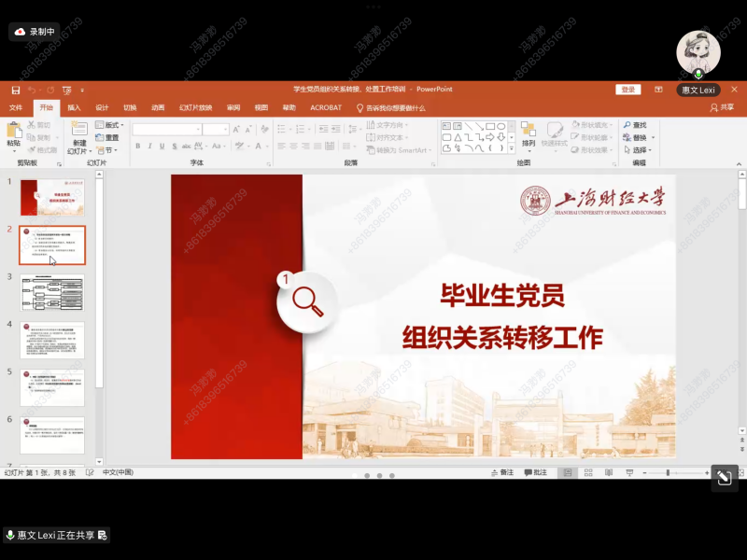747x560 pixels.
Task: Open the font size combo box
Action: click(216, 130)
